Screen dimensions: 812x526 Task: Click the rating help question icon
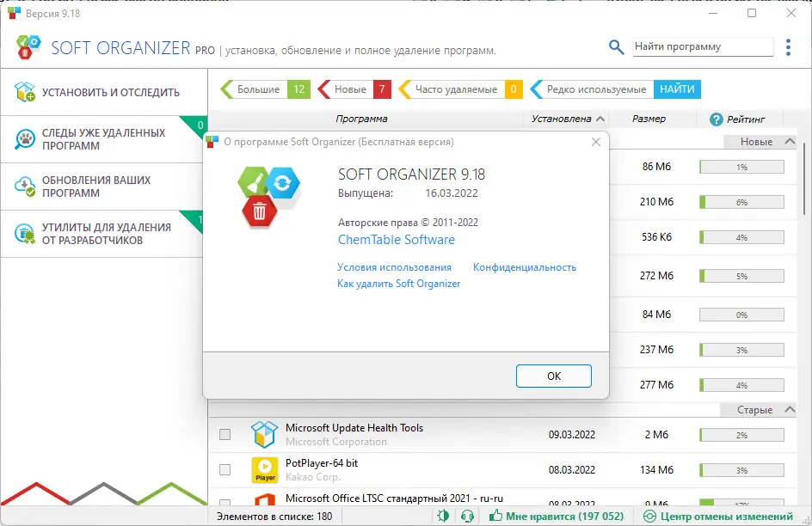(x=716, y=119)
